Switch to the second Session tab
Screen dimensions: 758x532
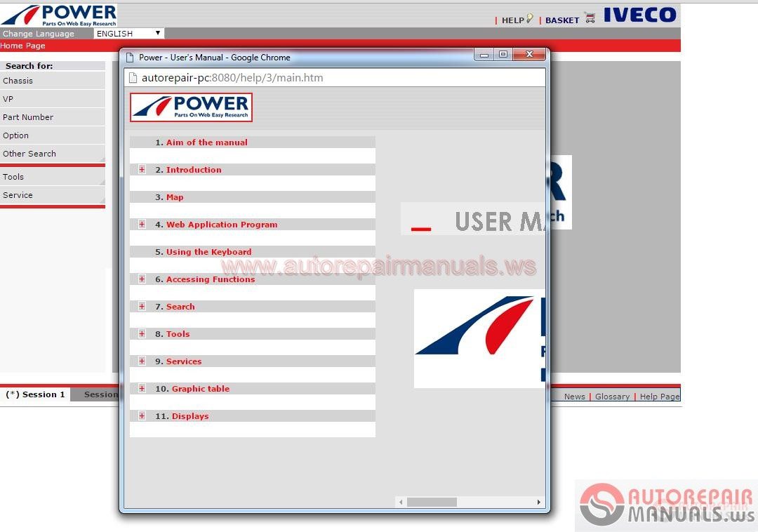tap(95, 394)
